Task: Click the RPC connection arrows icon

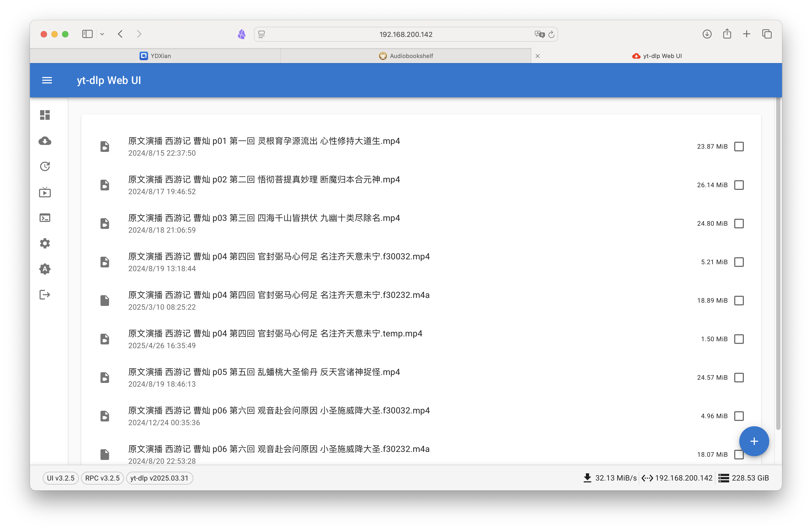Action: (647, 478)
